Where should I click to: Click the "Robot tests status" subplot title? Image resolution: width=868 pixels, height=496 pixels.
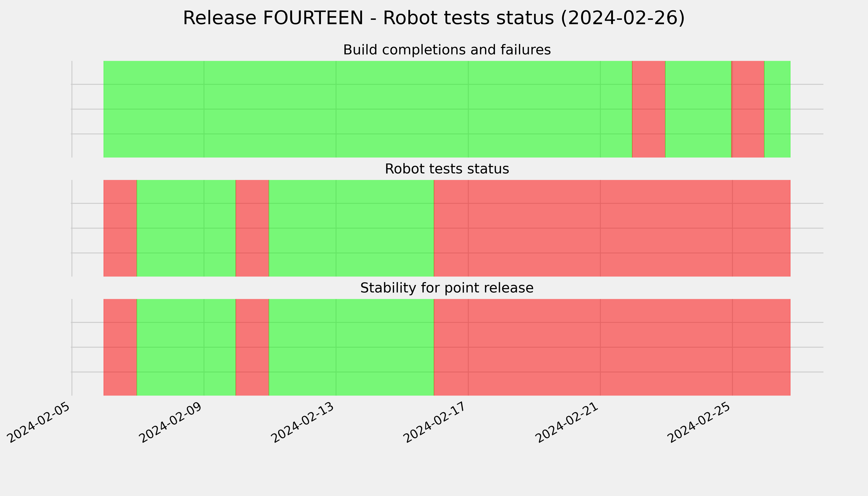tap(447, 169)
